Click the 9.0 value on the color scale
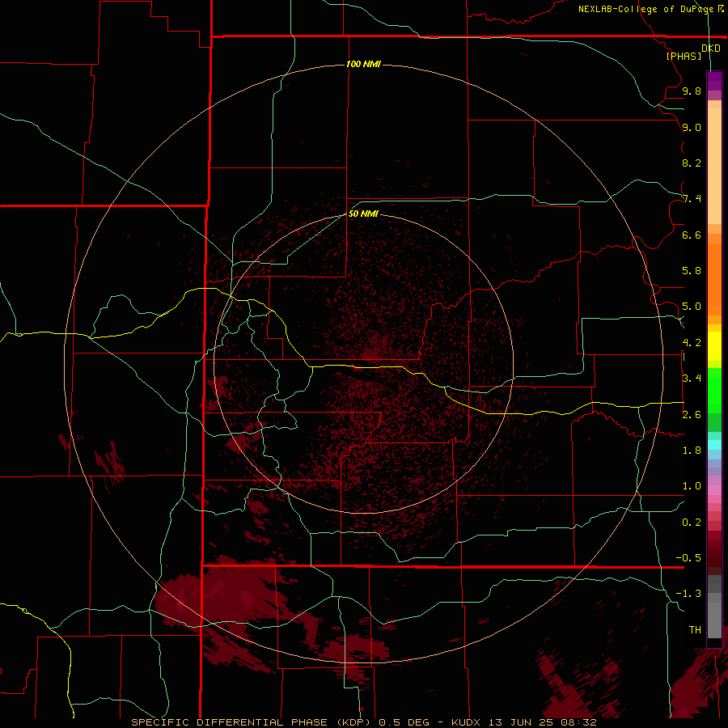 (692, 127)
